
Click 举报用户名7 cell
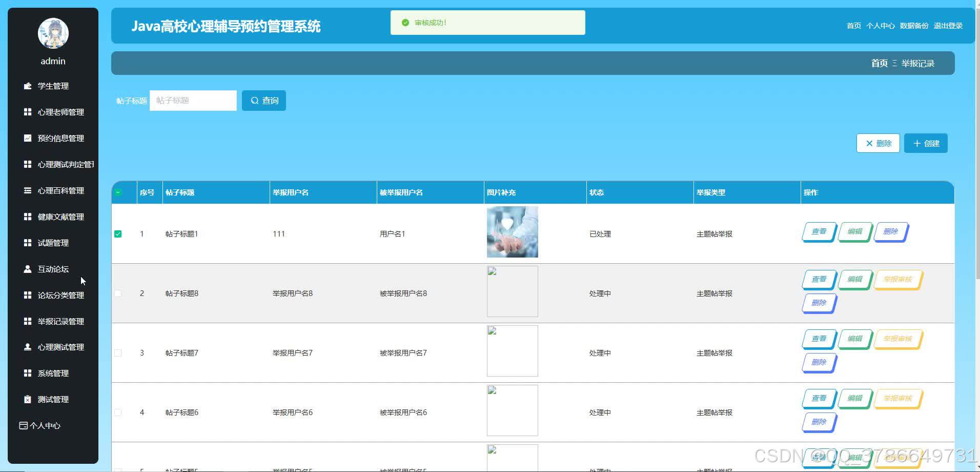[293, 353]
